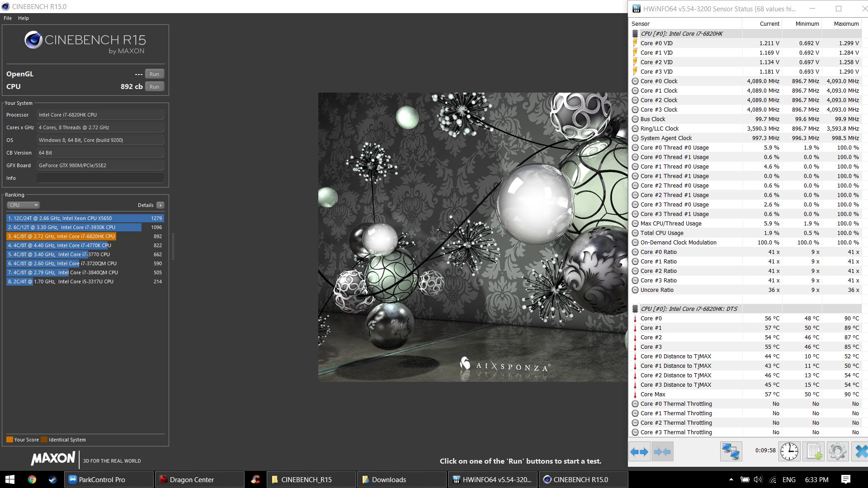Viewport: 868px width, 488px height.
Task: Expand ranking Details arrow button
Action: (160, 205)
